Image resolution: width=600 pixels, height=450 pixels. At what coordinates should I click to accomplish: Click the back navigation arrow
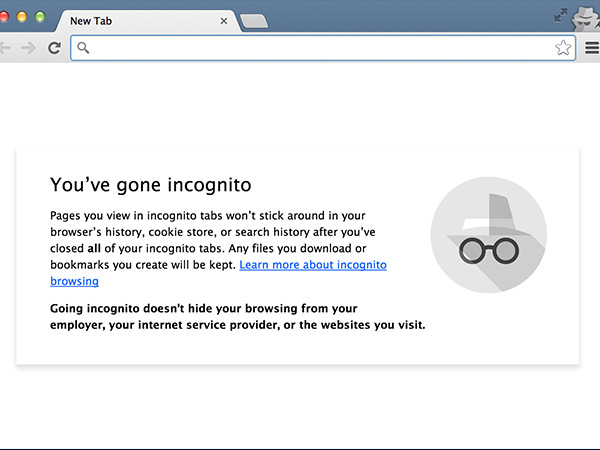click(x=5, y=48)
